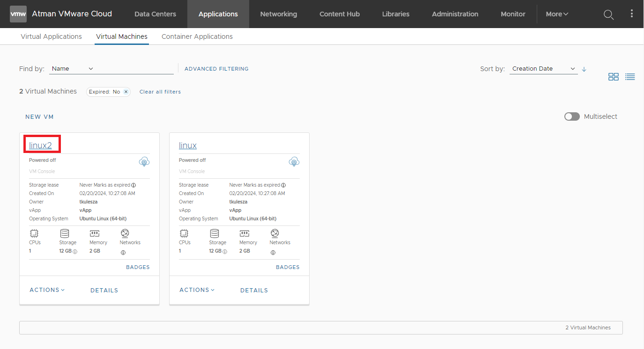Switch to Container Applications tab
The height and width of the screenshot is (349, 644).
coord(197,36)
